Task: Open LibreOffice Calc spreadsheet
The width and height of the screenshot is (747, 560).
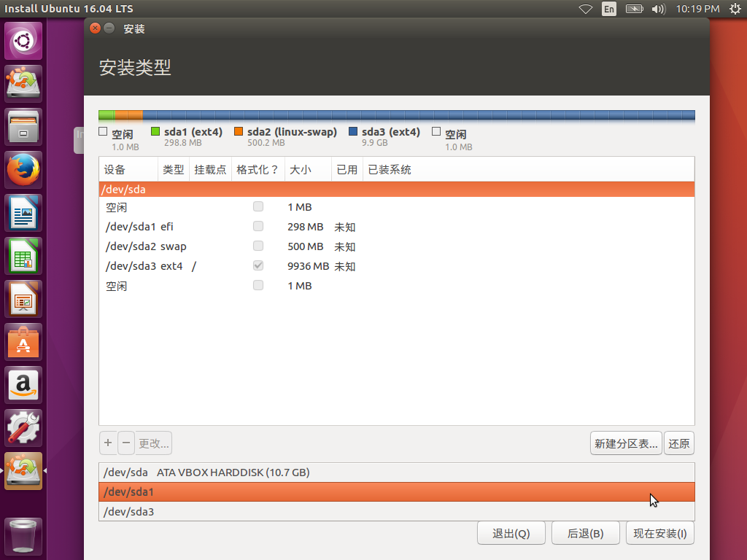Action: pyautogui.click(x=23, y=256)
